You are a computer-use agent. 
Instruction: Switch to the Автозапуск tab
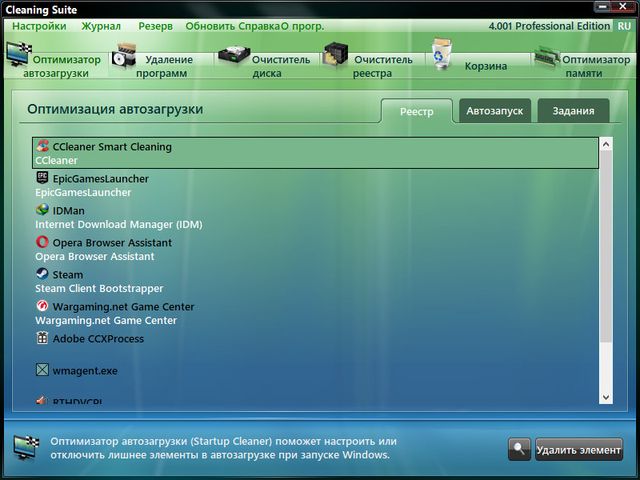click(495, 111)
